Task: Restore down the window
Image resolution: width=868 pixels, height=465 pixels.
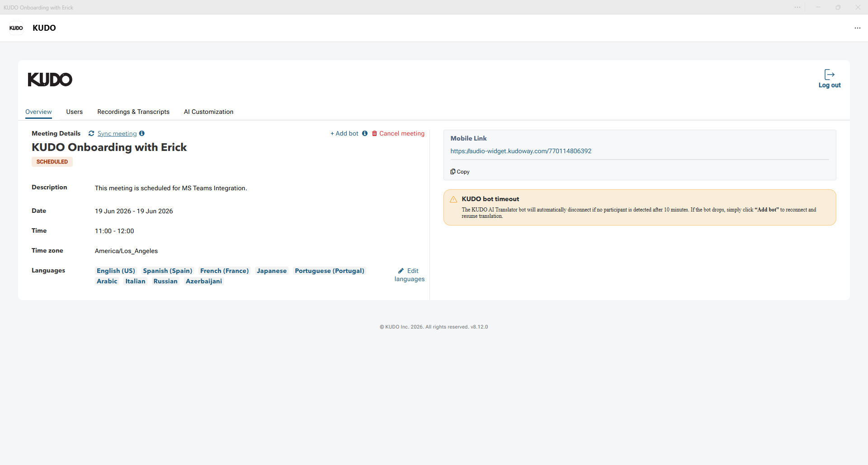Action: pyautogui.click(x=838, y=7)
